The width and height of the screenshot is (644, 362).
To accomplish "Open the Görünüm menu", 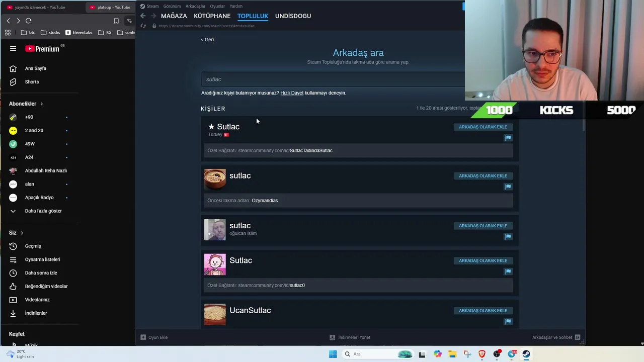I will (172, 6).
